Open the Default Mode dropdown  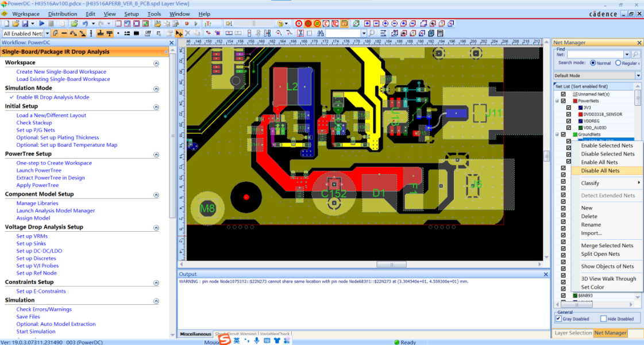(638, 76)
